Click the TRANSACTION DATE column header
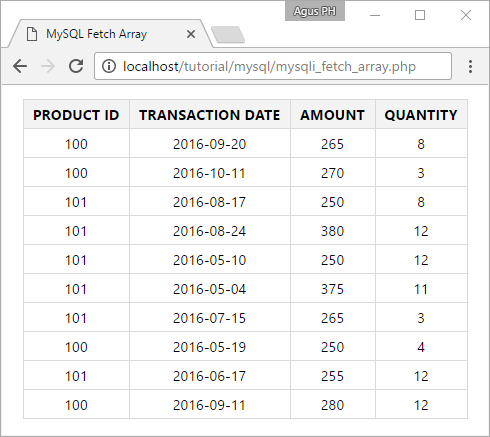 pyautogui.click(x=210, y=115)
